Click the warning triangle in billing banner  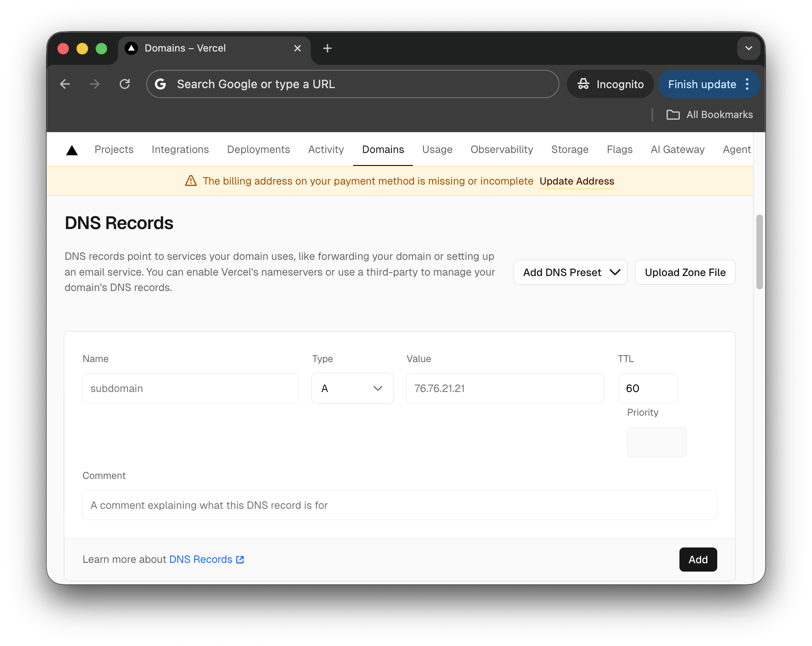click(190, 181)
